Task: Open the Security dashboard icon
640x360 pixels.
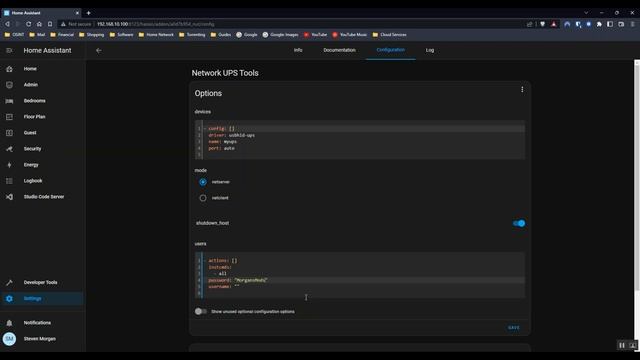Action: point(9,149)
